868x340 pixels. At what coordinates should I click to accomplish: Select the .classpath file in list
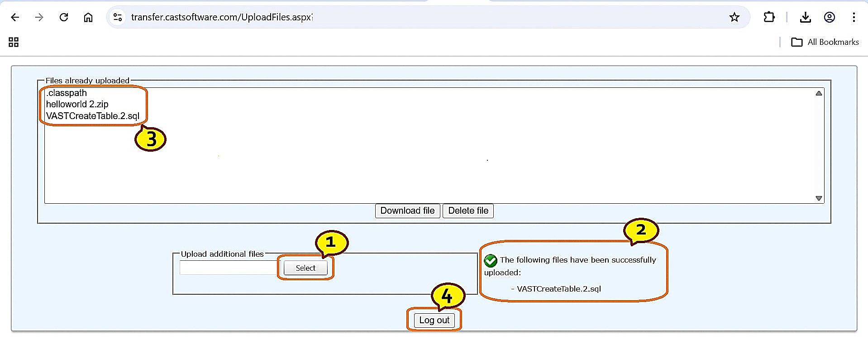(67, 93)
